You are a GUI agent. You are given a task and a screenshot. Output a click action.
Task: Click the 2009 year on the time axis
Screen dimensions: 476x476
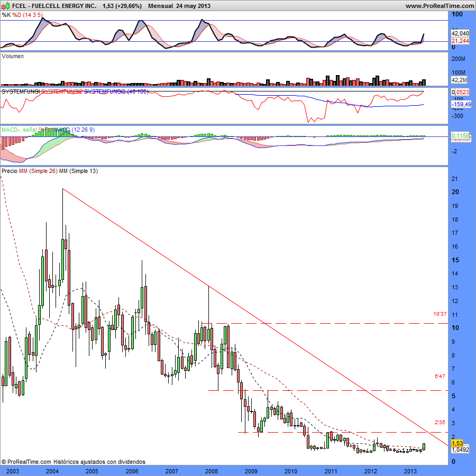point(251,471)
